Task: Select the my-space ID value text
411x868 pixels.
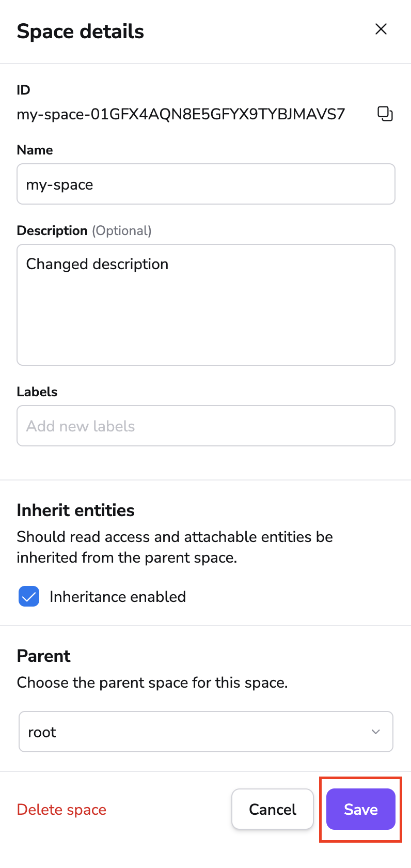Action: point(181,114)
